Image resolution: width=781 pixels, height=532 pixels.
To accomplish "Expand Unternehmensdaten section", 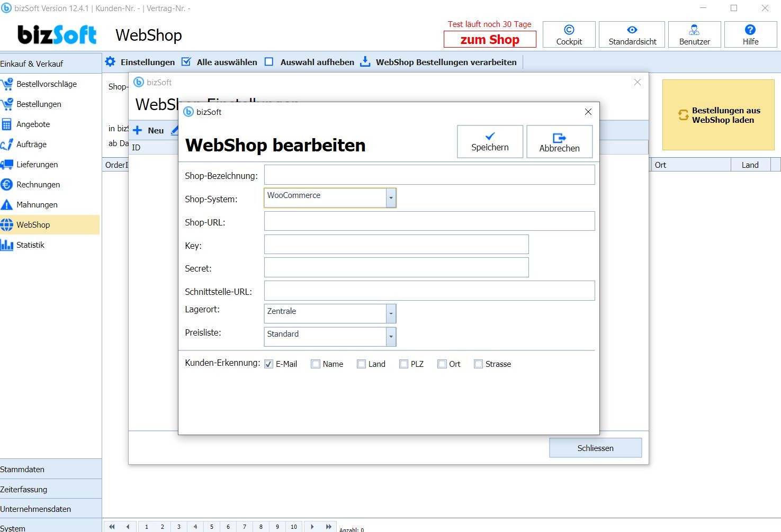I will [x=51, y=509].
